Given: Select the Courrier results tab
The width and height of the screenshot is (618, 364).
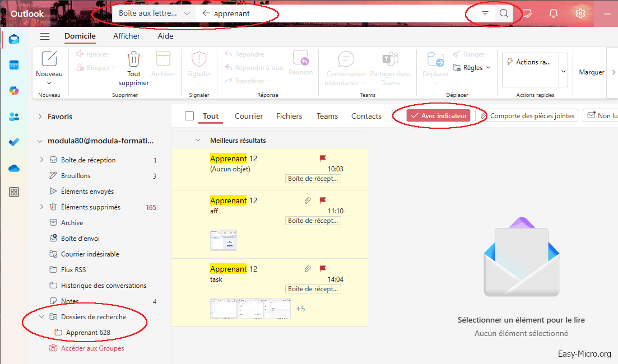Looking at the screenshot, I should coord(249,116).
